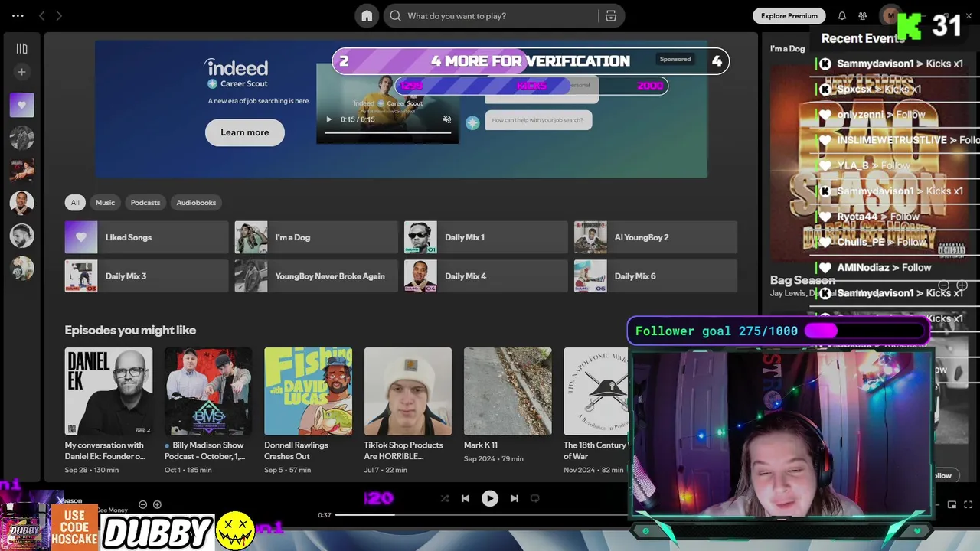The width and height of the screenshot is (980, 551).
Task: Open the bearded artist thumbnail in the sidebar
Action: (x=21, y=236)
